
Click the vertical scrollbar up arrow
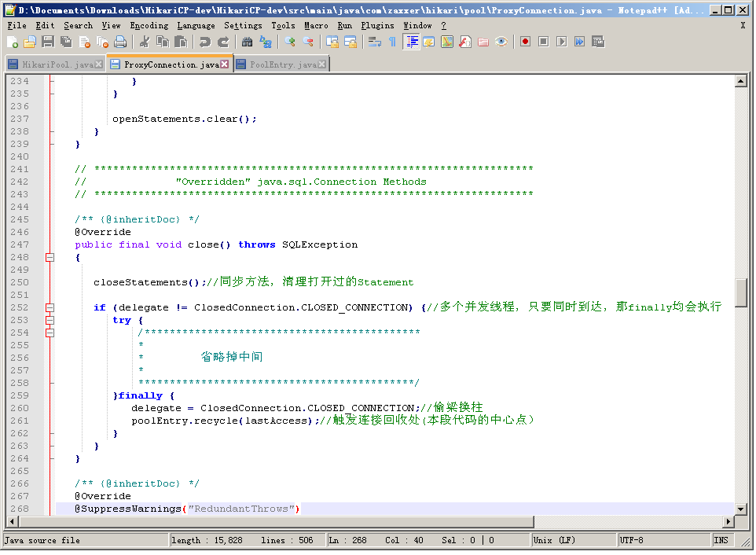click(741, 81)
